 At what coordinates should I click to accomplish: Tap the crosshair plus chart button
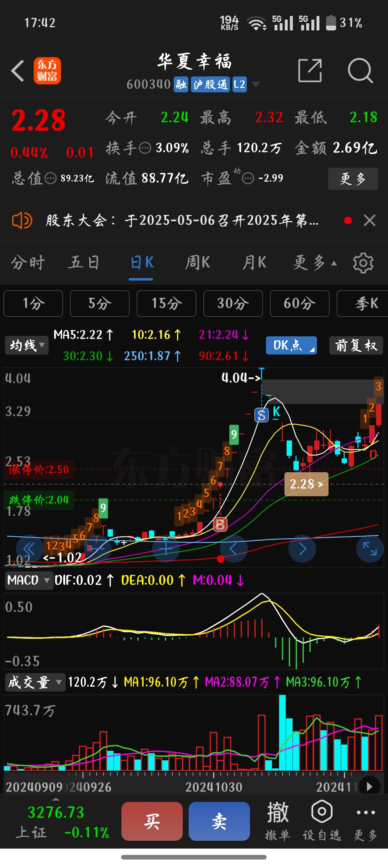pos(166,549)
